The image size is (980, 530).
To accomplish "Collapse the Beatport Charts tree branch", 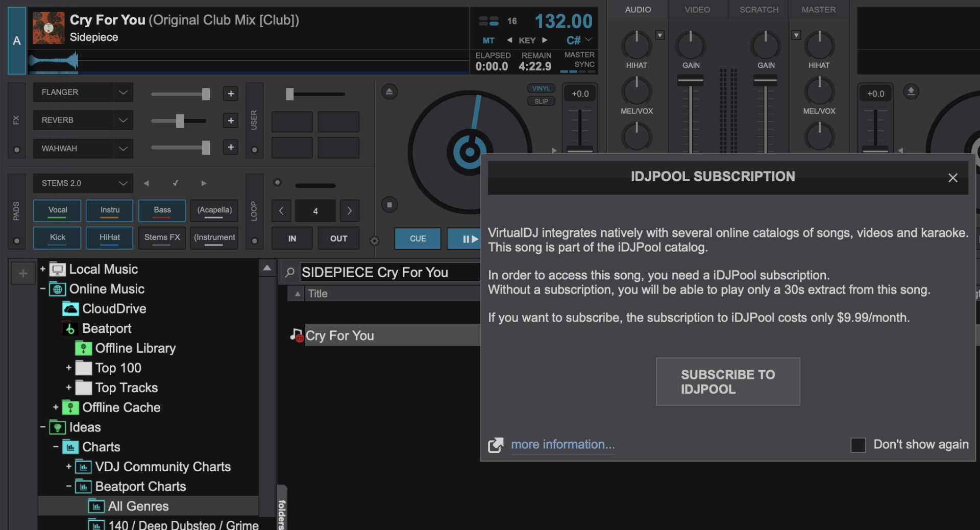I will 68,486.
